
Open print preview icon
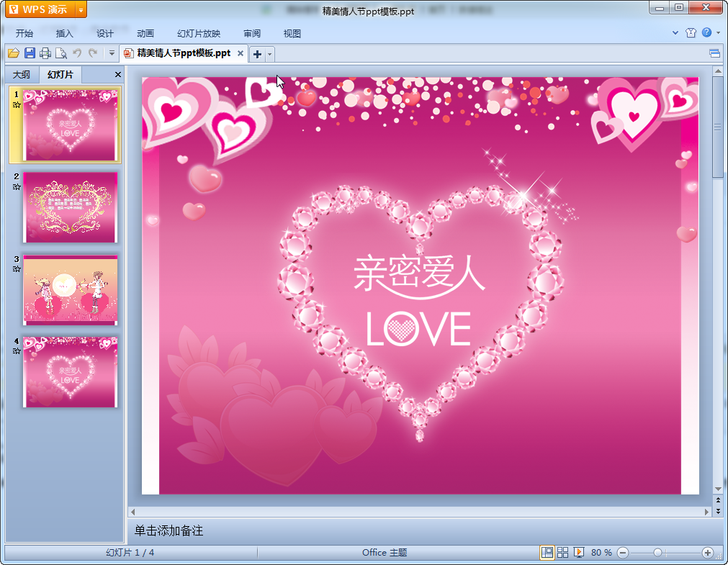click(x=60, y=53)
